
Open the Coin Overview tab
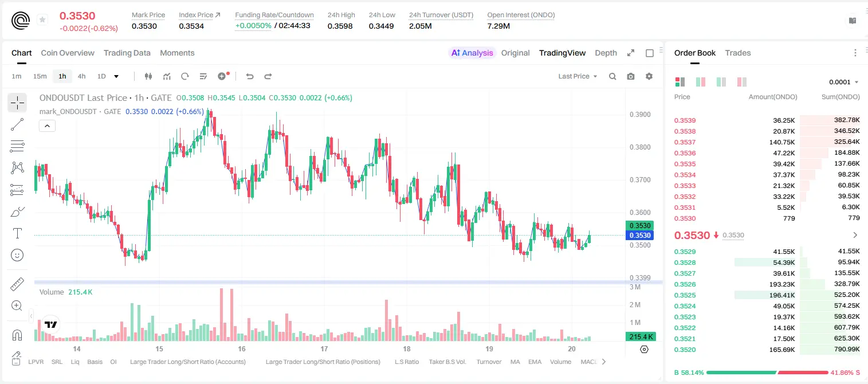68,53
